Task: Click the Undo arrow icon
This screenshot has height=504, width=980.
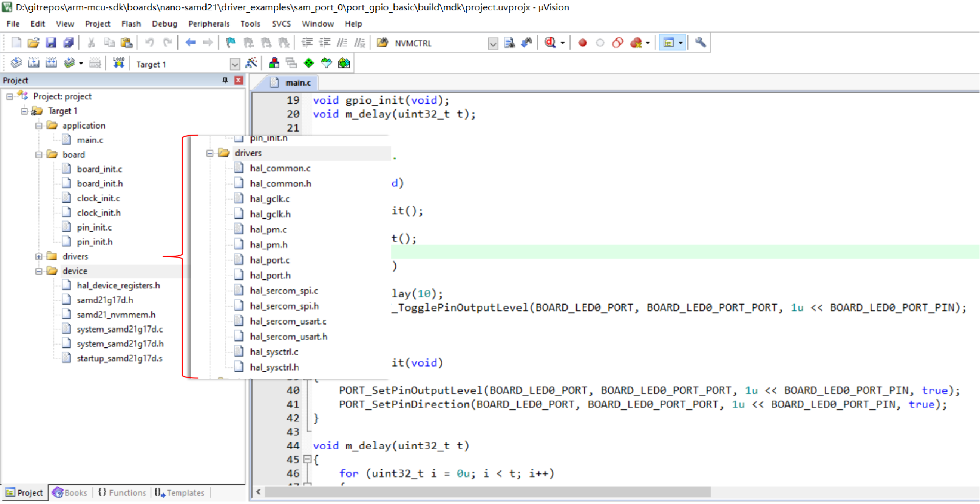Action: (150, 43)
